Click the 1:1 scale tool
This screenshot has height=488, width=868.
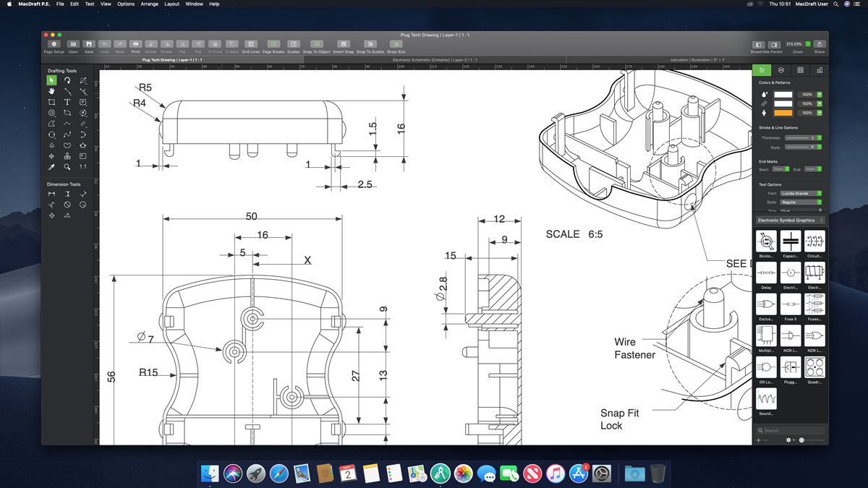[82, 166]
